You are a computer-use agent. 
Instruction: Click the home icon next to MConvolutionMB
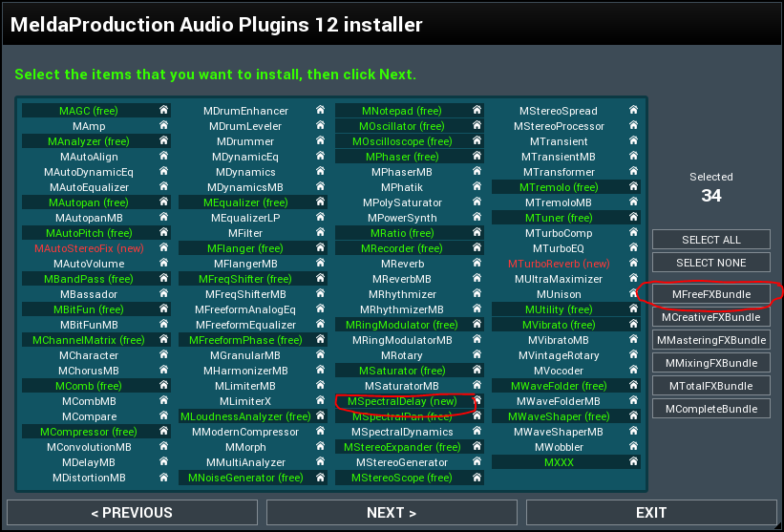point(163,446)
